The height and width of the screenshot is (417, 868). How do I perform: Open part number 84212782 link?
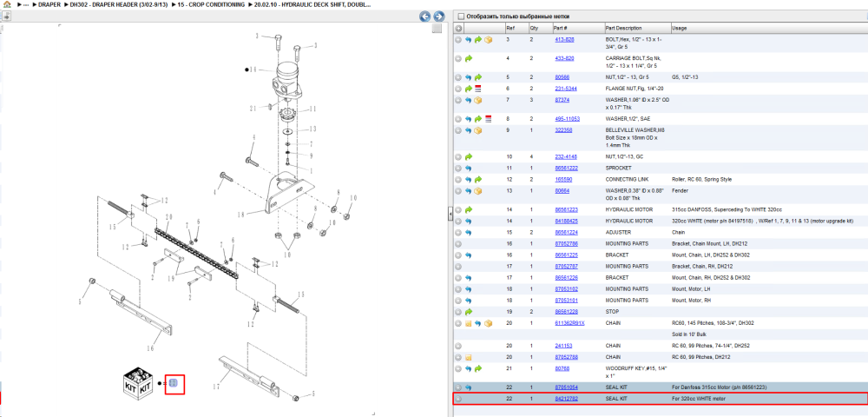(566, 399)
